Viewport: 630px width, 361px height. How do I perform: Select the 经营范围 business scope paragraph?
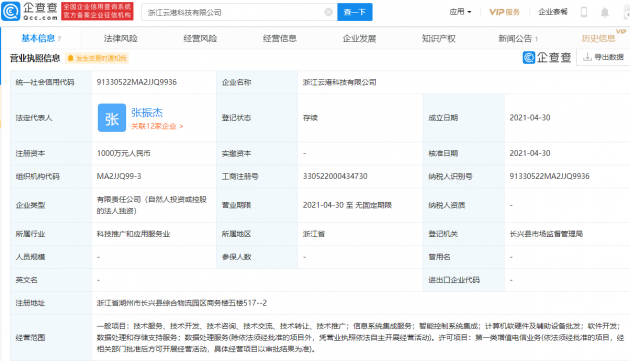(x=360, y=337)
